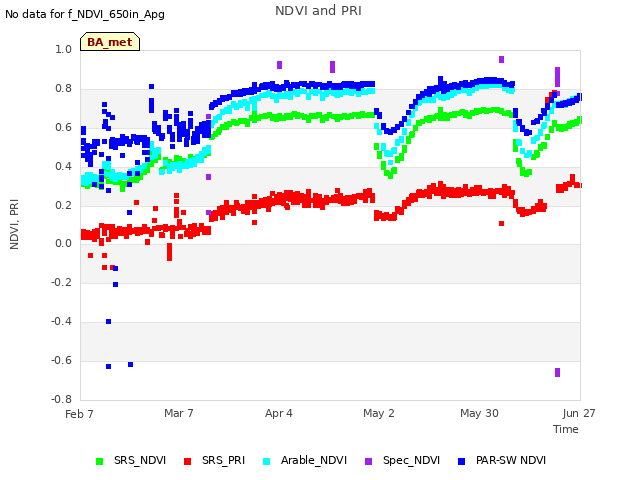
Task: Click green SRS_NDVI legend swatch
Action: (99, 462)
